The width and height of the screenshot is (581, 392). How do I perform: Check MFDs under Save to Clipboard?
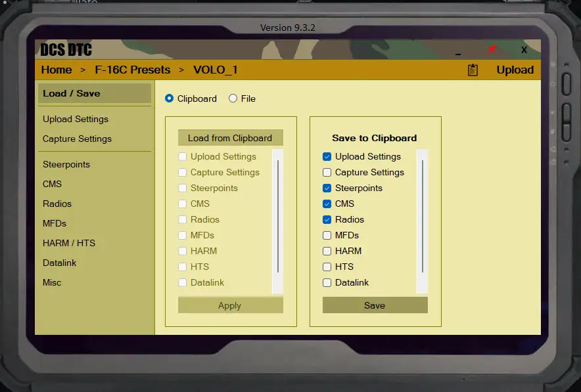327,235
